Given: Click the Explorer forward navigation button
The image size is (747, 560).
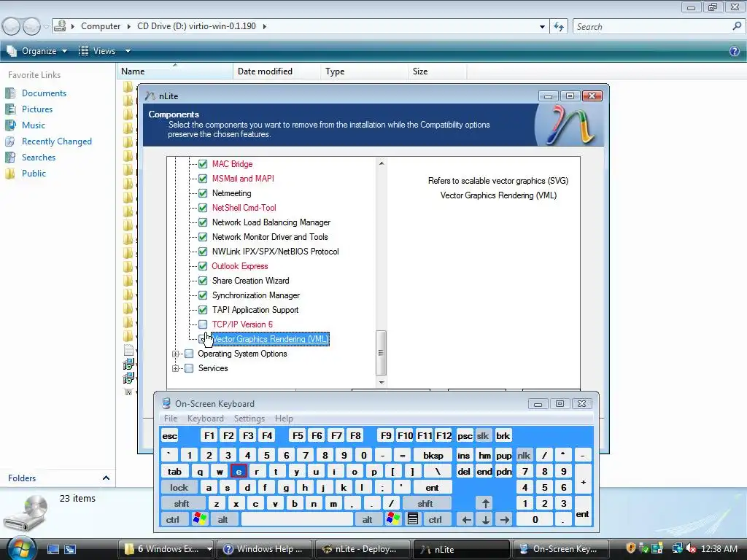Looking at the screenshot, I should (x=31, y=26).
